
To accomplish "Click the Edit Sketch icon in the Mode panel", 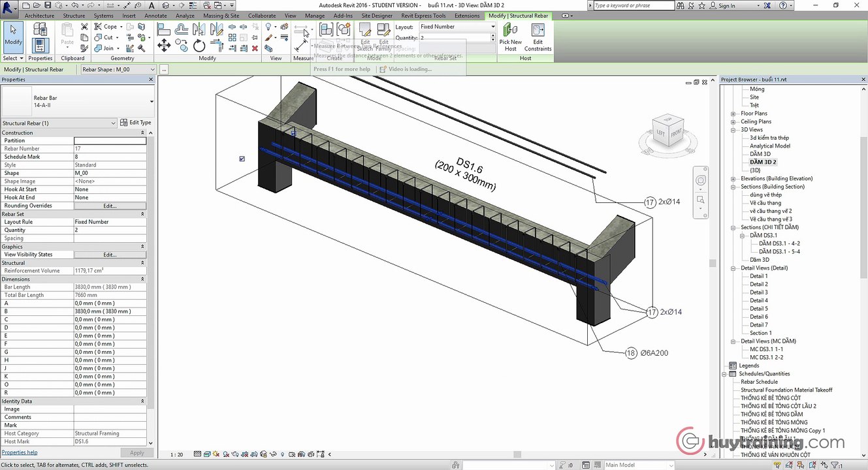I will (365, 31).
